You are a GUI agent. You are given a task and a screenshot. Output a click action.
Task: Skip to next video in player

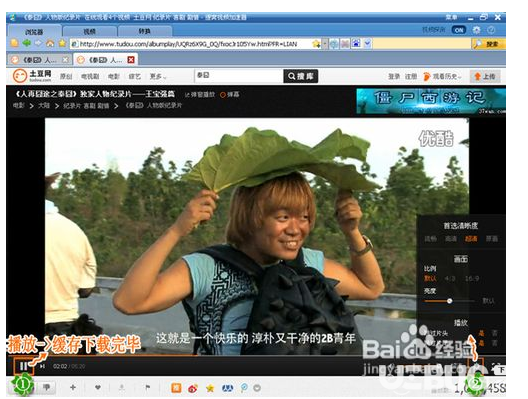point(42,366)
